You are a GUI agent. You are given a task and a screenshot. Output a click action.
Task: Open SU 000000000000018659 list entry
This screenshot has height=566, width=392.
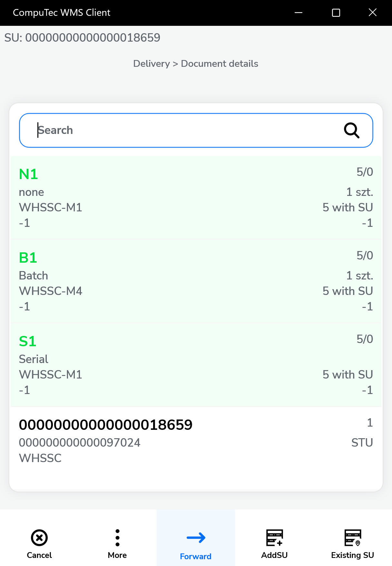(196, 441)
